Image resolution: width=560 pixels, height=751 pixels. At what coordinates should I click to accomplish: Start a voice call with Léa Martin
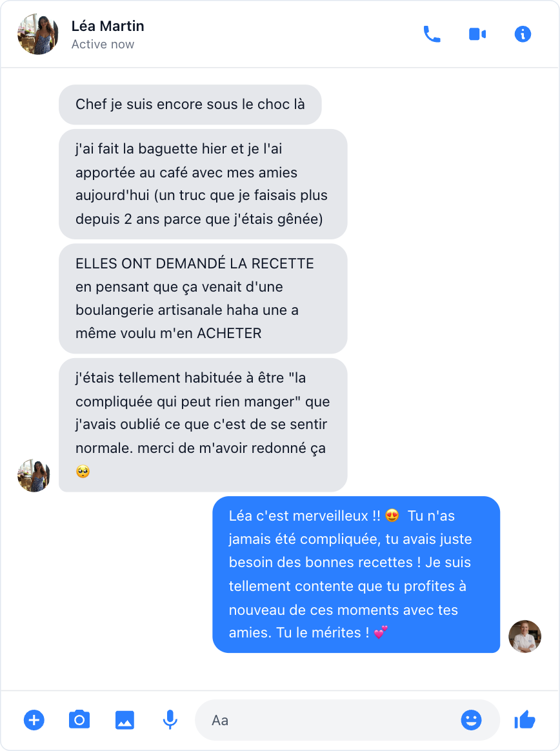point(432,34)
